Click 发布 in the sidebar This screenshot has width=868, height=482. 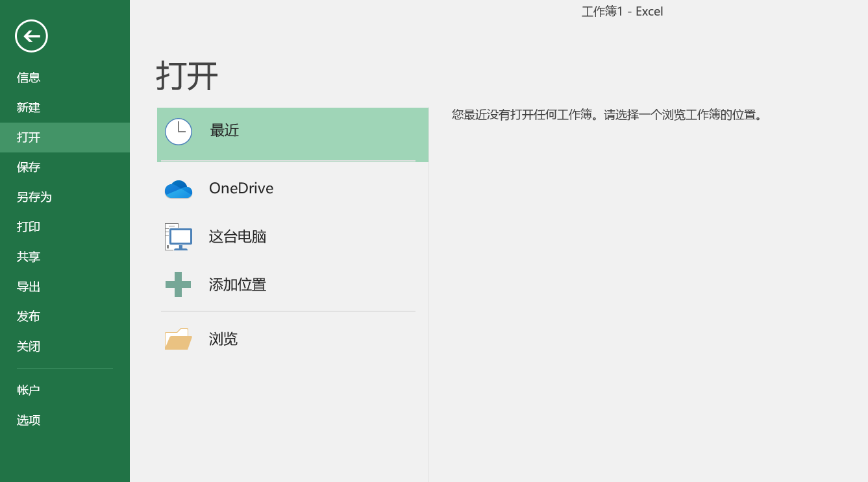(28, 316)
